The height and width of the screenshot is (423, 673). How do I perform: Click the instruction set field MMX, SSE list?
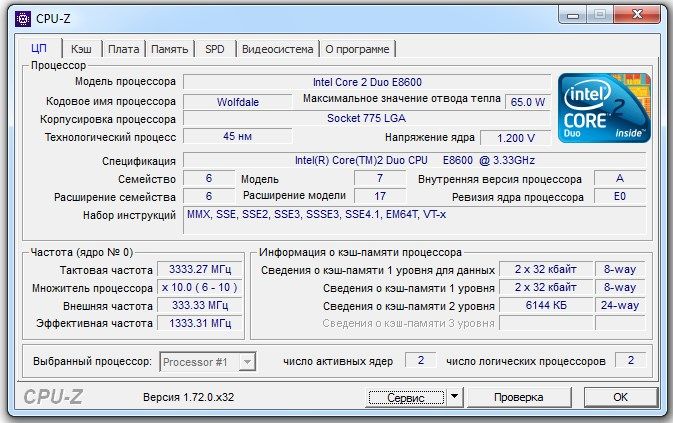415,221
